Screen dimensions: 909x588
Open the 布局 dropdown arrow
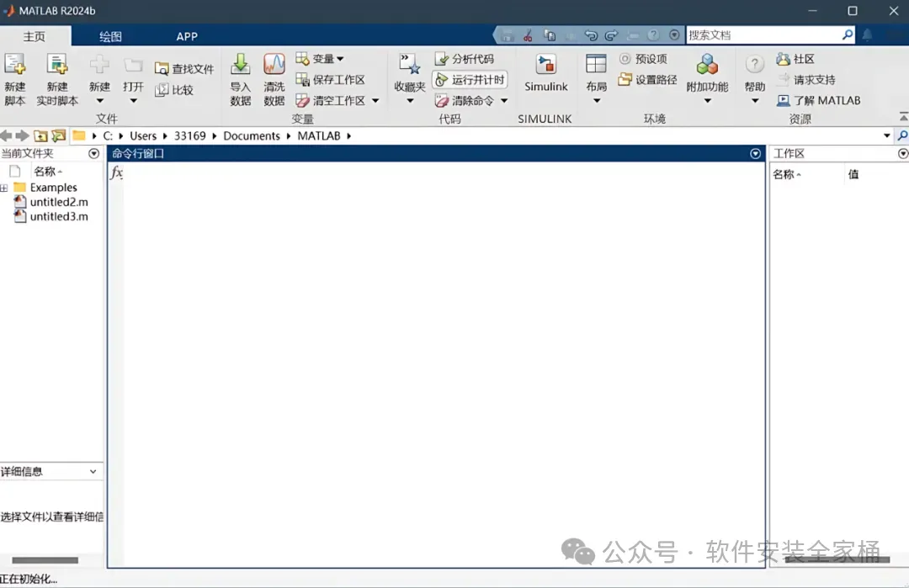(597, 101)
